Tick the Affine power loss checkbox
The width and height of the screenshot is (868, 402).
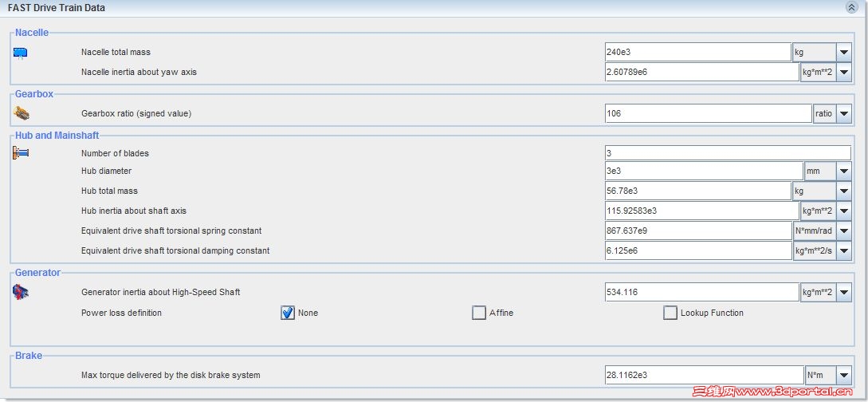(479, 313)
